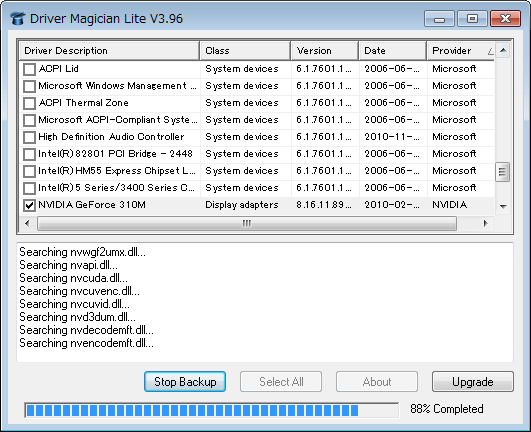Check the Microsoft Windows Management checkbox
The width and height of the screenshot is (531, 432).
click(29, 86)
